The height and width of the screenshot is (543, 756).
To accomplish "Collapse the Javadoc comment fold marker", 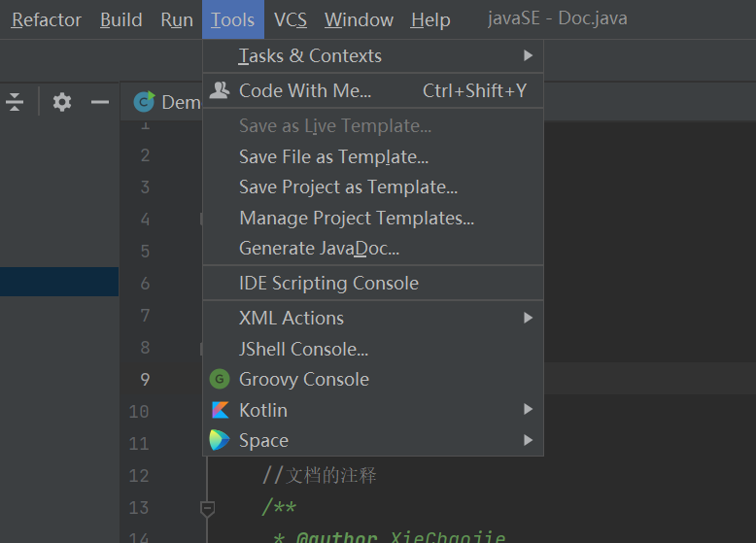I will [207, 507].
